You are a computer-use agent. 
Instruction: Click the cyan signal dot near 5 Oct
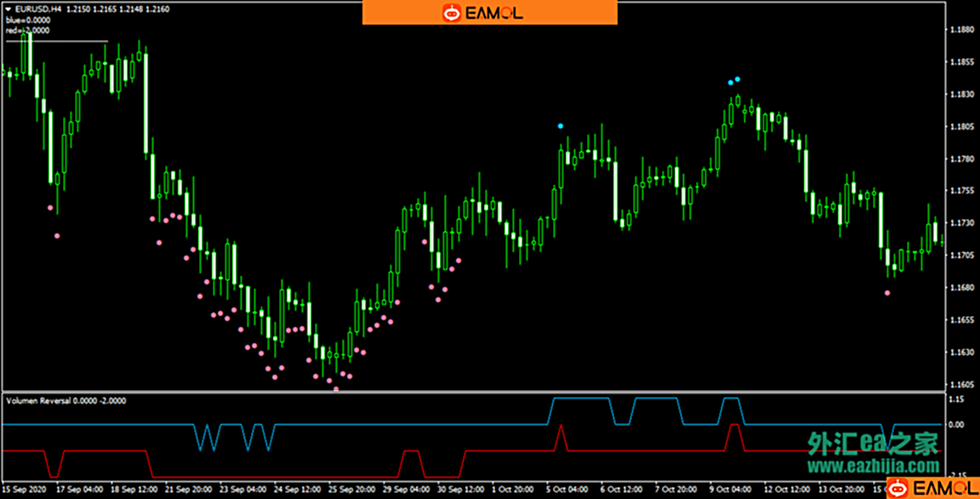[561, 126]
